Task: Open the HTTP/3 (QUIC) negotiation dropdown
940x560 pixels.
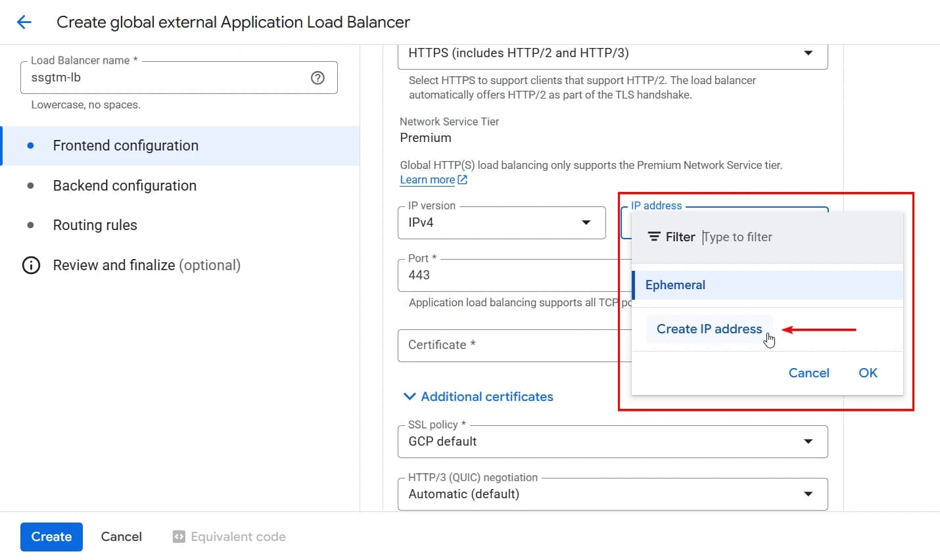Action: click(x=807, y=494)
